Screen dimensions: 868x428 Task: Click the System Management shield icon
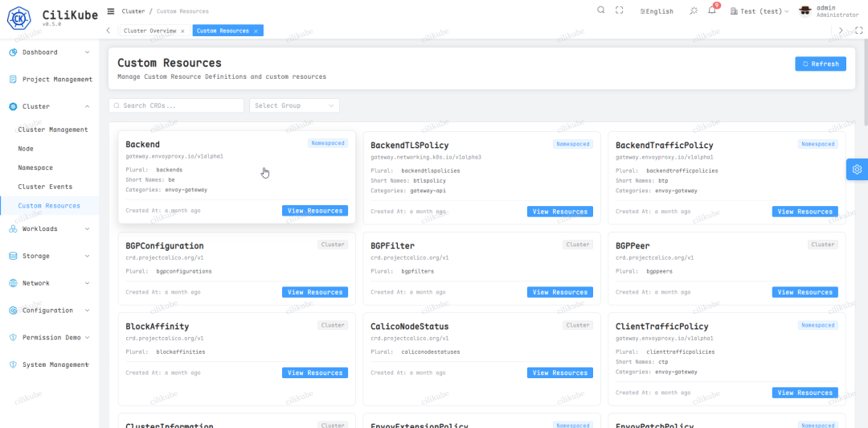point(14,364)
